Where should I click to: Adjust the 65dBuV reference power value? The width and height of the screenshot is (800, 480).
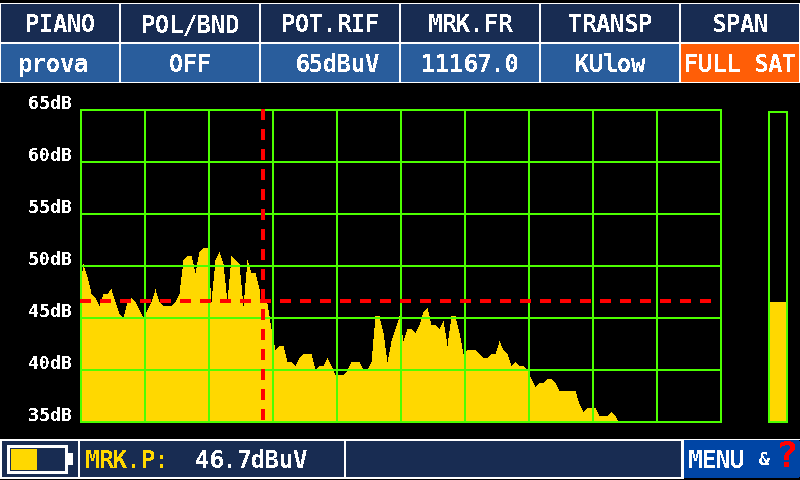point(330,63)
